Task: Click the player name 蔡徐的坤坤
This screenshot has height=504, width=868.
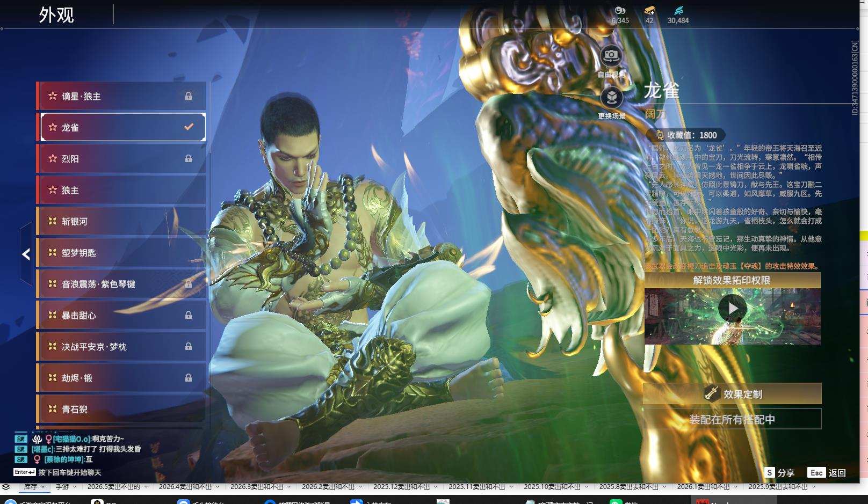Action: coord(63,459)
